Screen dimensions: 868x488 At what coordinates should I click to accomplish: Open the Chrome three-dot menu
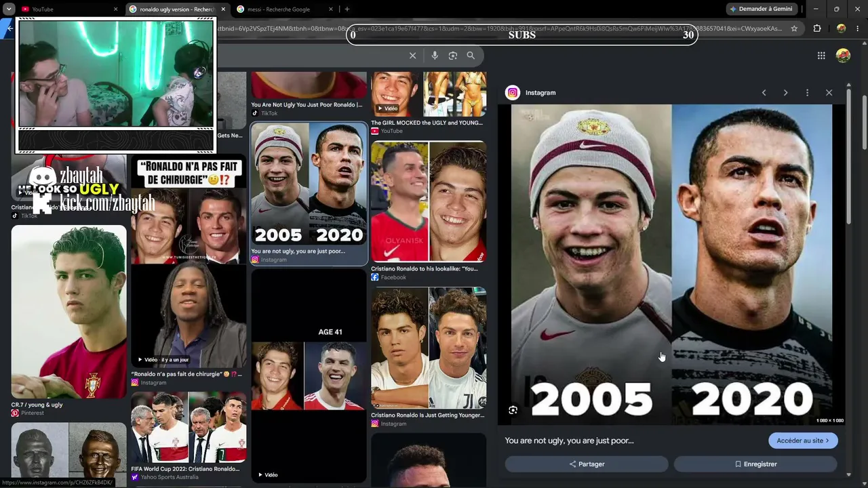(858, 28)
